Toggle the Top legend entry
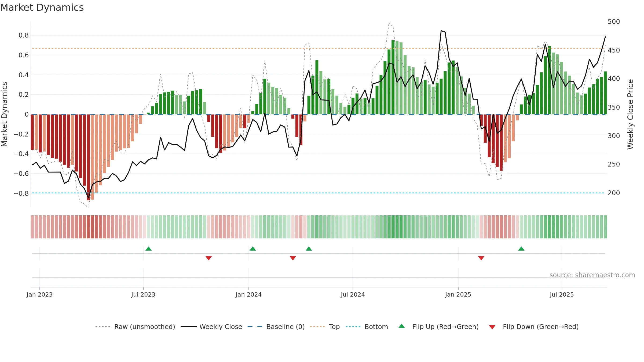Viewport: 644px width, 362px height. coord(325,327)
